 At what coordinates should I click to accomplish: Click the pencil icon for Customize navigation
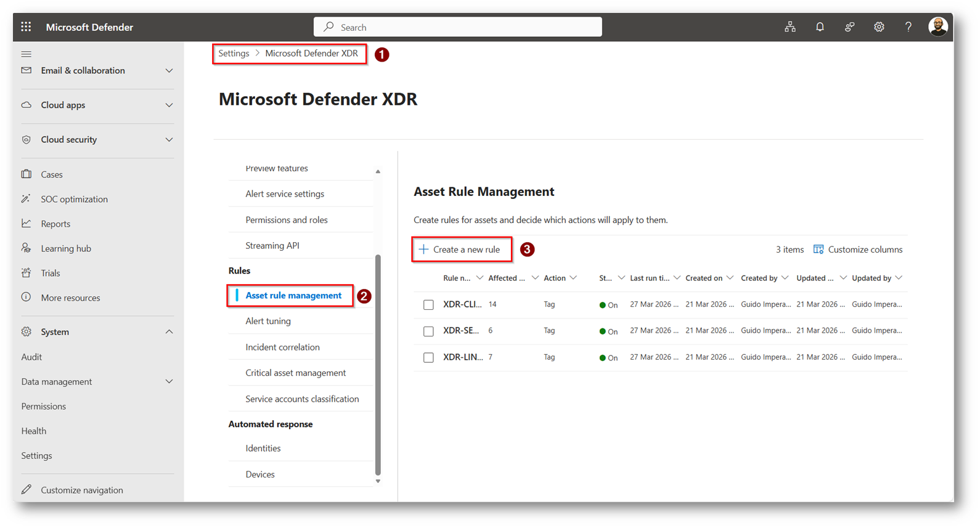click(26, 490)
